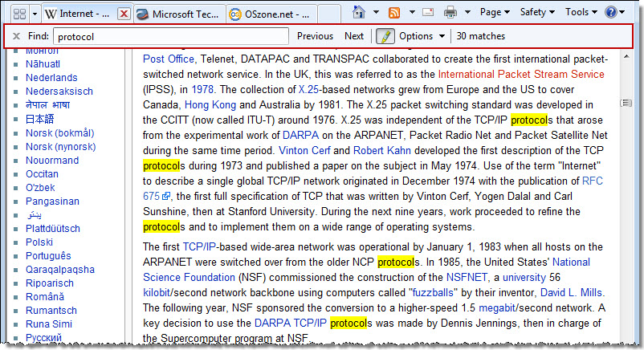The height and width of the screenshot is (350, 644).
Task: Follow the fuzzballs link
Action: pyautogui.click(x=433, y=292)
